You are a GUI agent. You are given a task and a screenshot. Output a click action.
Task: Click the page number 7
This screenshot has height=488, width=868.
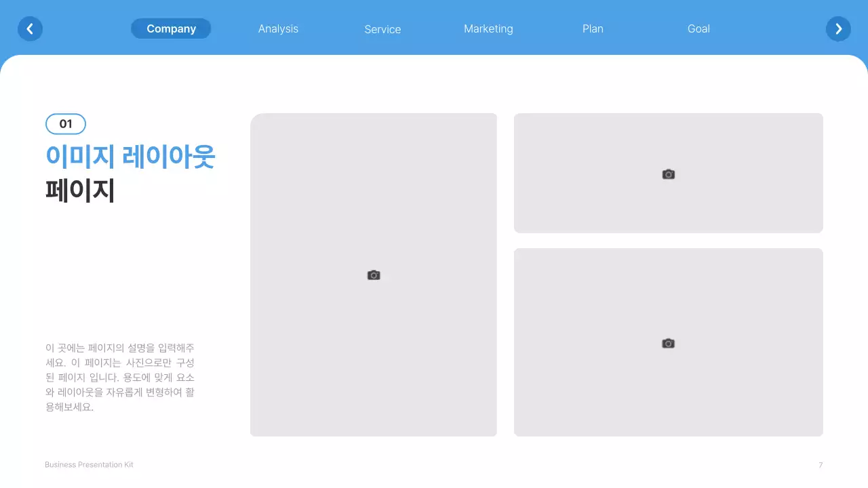pos(821,465)
